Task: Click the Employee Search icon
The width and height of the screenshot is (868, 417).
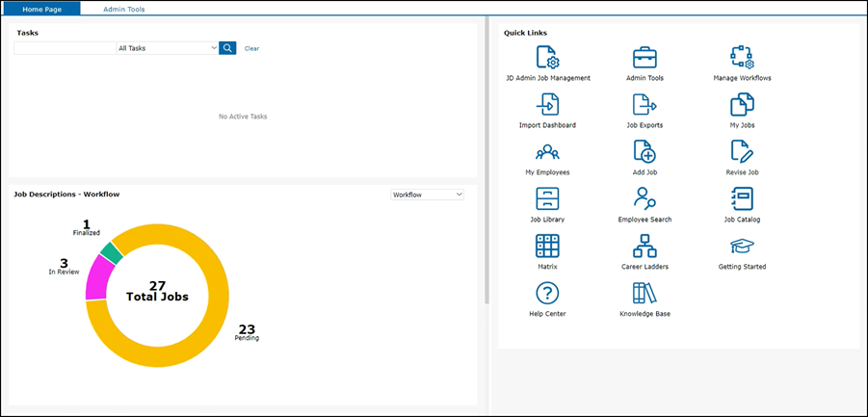Action: pos(644,198)
